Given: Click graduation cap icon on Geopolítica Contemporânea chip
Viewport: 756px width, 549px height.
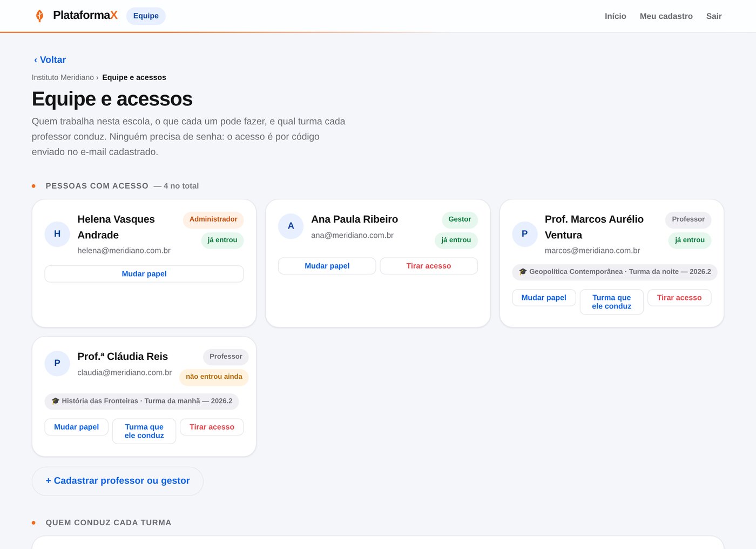Looking at the screenshot, I should 523,272.
